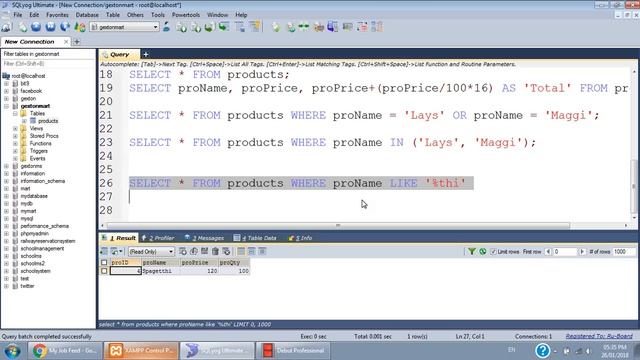
Task: Click the # of rows input field
Action: [624, 252]
